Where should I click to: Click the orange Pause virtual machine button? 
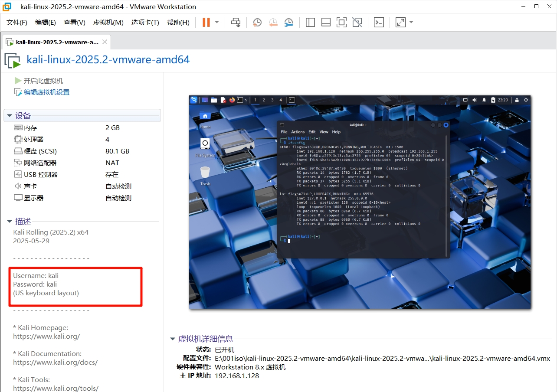point(206,22)
